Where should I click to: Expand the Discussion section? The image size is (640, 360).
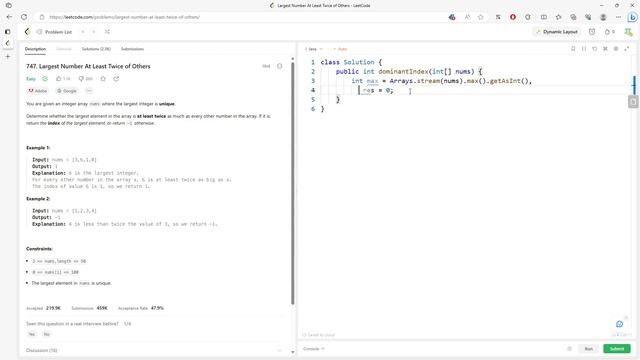(x=154, y=350)
